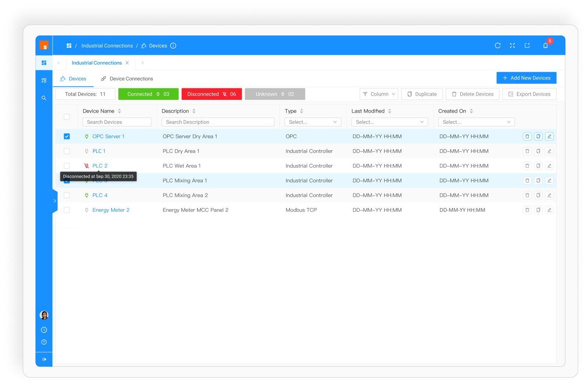
Task: Toggle the select-all header checkbox
Action: (67, 117)
